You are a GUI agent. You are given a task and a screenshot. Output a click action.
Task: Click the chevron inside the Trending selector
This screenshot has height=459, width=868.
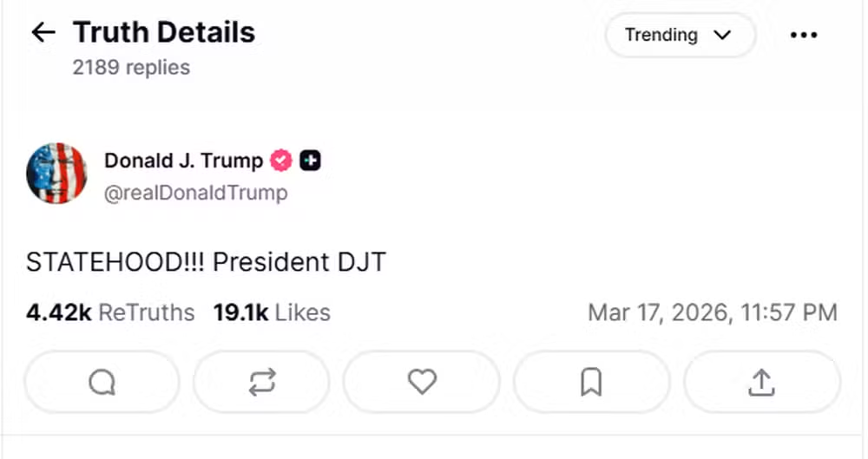[x=722, y=36]
